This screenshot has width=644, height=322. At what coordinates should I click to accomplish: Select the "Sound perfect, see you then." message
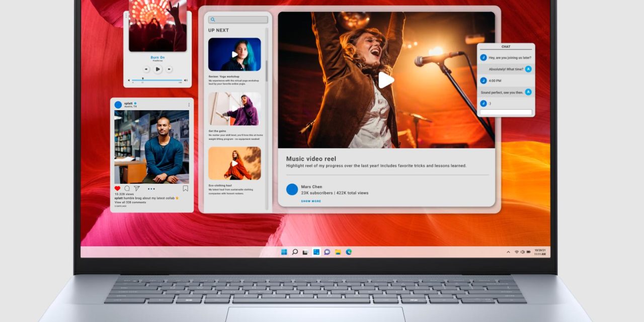(x=502, y=92)
